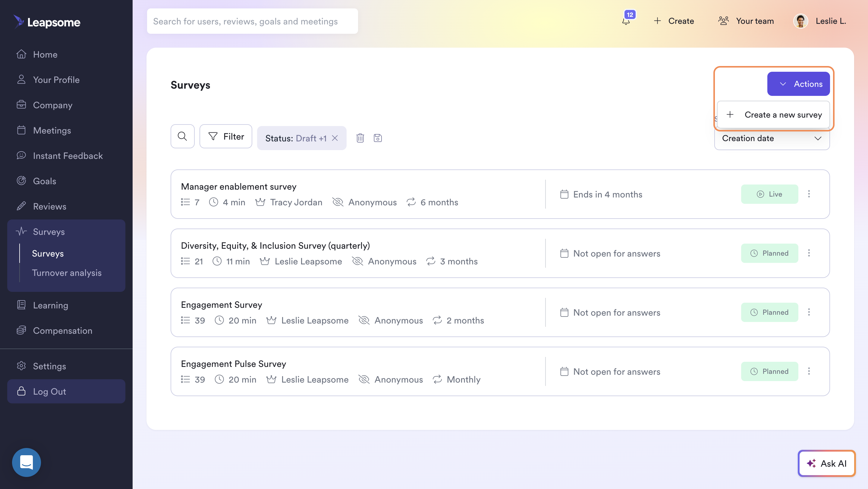Remove the Status: Draft +1 filter chip
This screenshot has width=868, height=489.
click(x=335, y=138)
